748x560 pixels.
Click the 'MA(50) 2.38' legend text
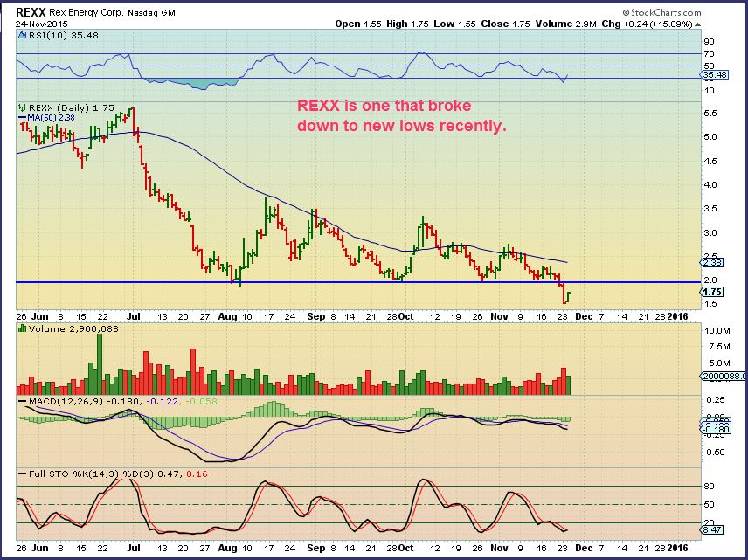click(51, 117)
